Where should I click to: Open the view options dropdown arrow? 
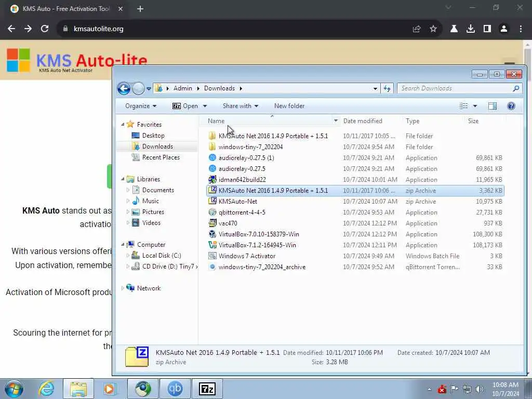(x=475, y=106)
